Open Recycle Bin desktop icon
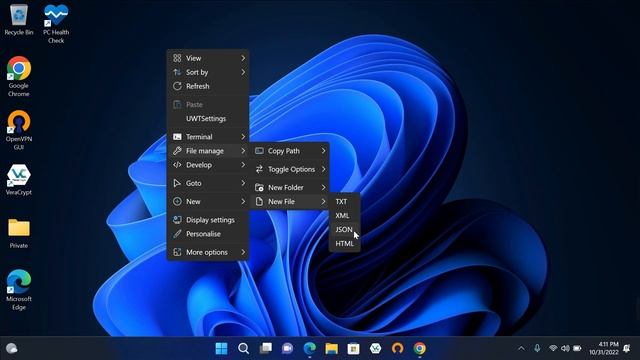The image size is (640, 360). click(19, 20)
